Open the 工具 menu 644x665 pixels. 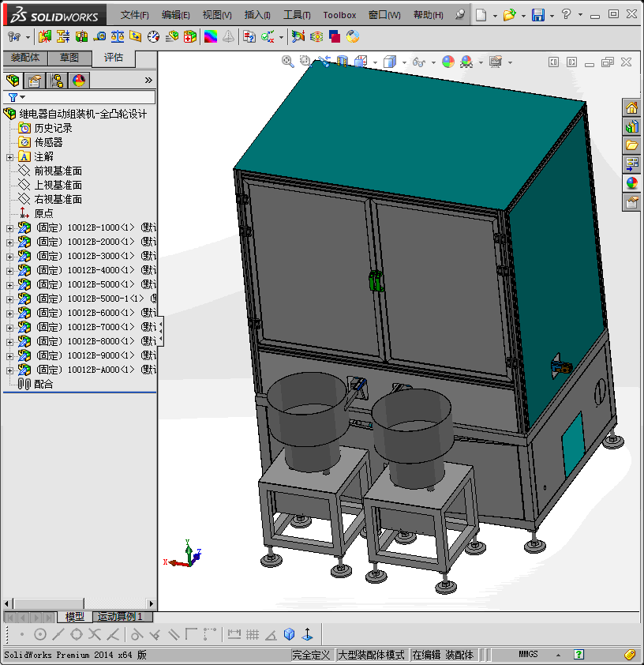coord(297,15)
